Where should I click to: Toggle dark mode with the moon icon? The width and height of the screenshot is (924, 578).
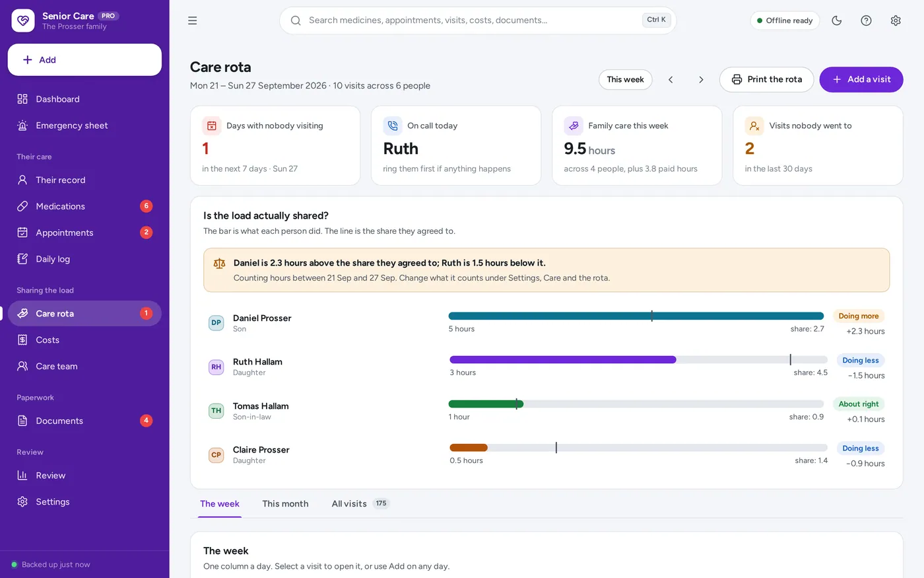pyautogui.click(x=837, y=20)
